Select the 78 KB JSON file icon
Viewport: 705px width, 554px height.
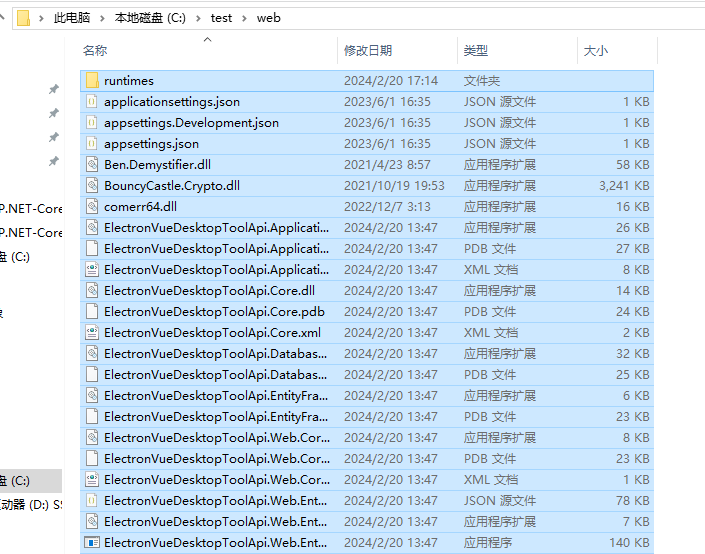tap(92, 500)
